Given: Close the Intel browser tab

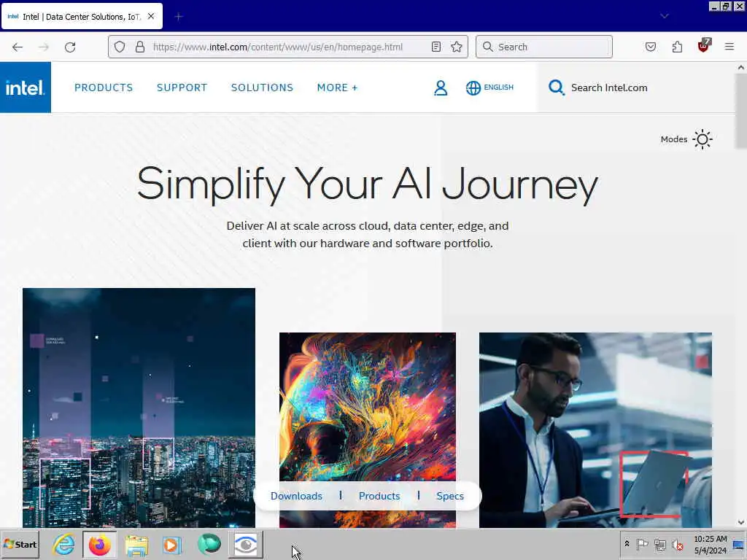Looking at the screenshot, I should point(151,16).
